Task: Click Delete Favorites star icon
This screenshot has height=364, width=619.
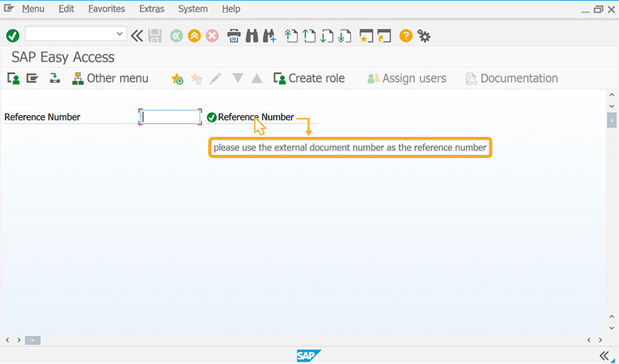Action: [196, 79]
